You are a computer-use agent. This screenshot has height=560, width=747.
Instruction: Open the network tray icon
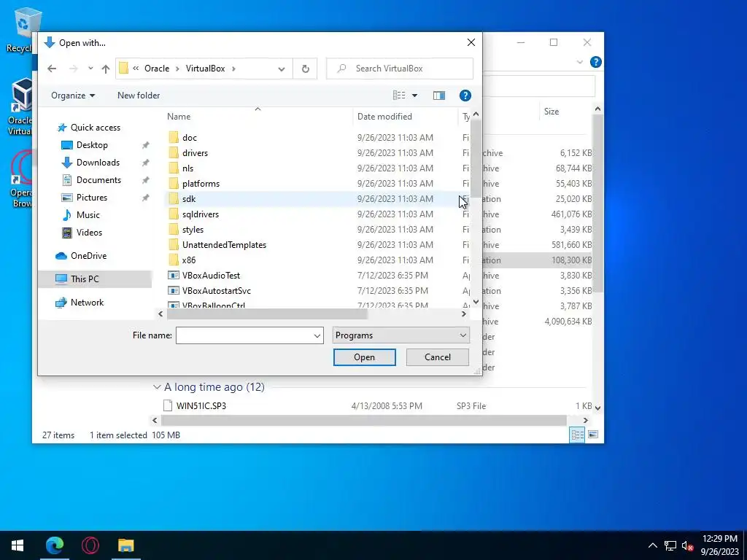(670, 545)
